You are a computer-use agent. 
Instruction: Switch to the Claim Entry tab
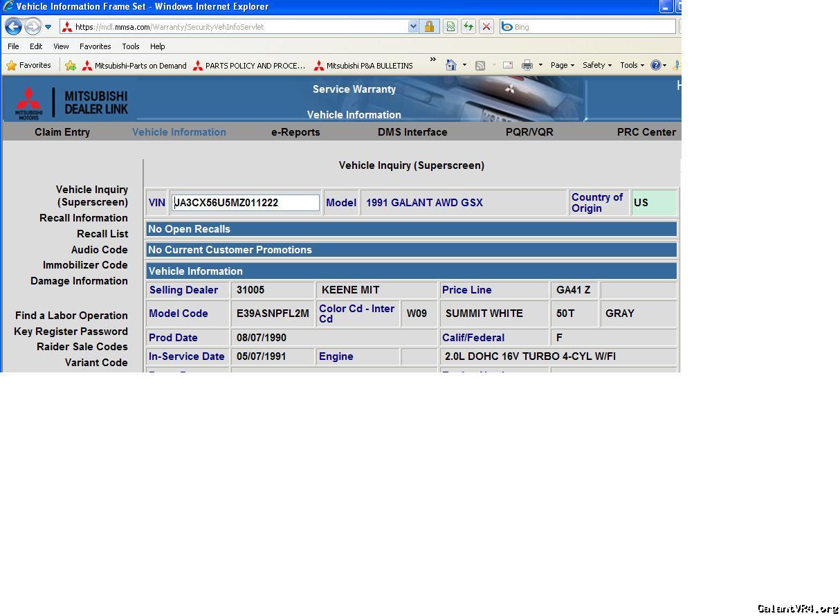coord(62,132)
